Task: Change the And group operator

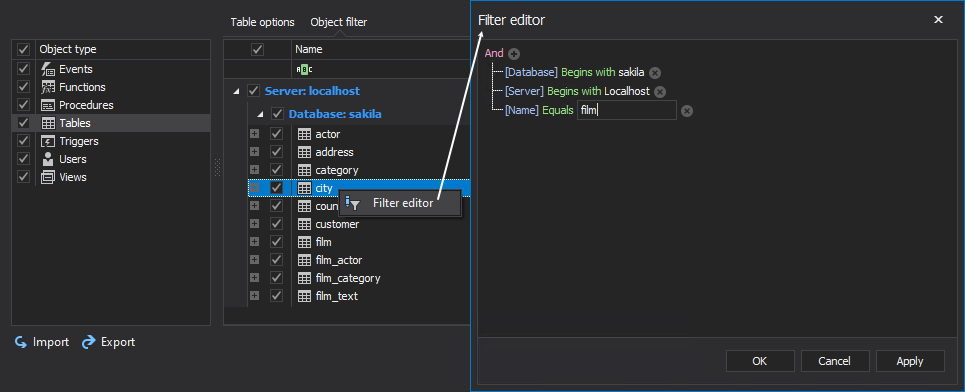Action: [494, 54]
